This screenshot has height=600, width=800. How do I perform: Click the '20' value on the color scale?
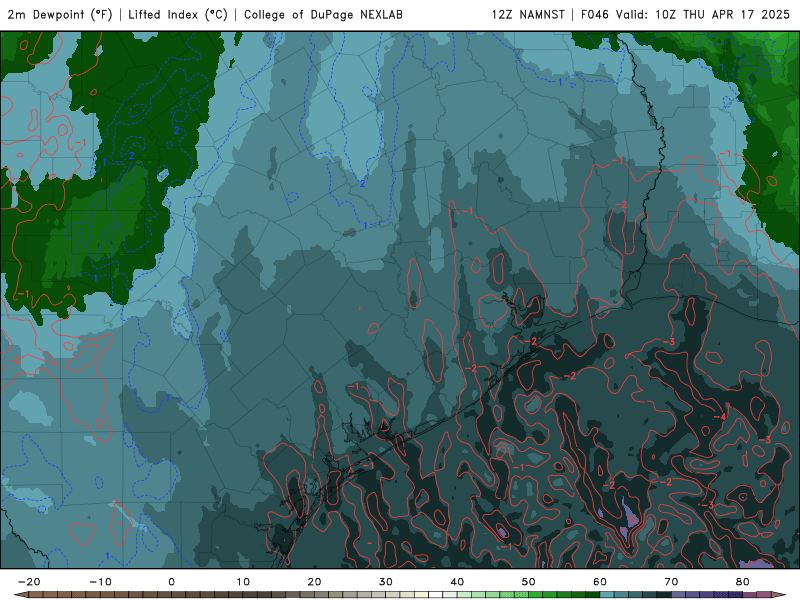click(x=314, y=582)
